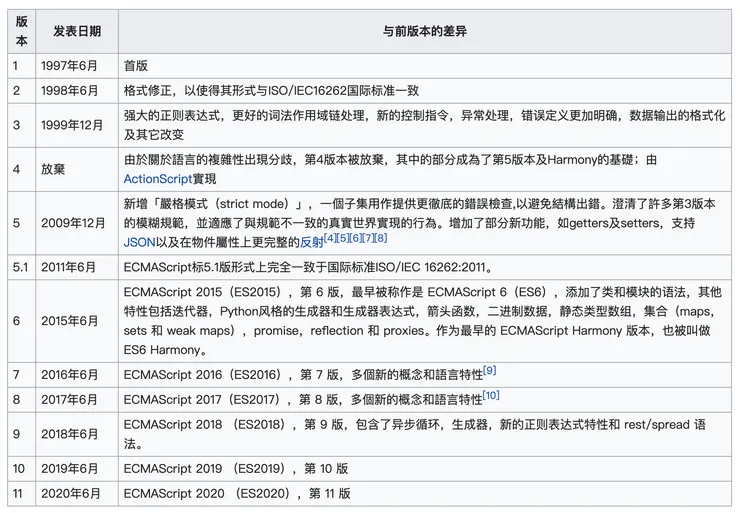Open citation reference [5]
This screenshot has width=740, height=513.
(343, 237)
